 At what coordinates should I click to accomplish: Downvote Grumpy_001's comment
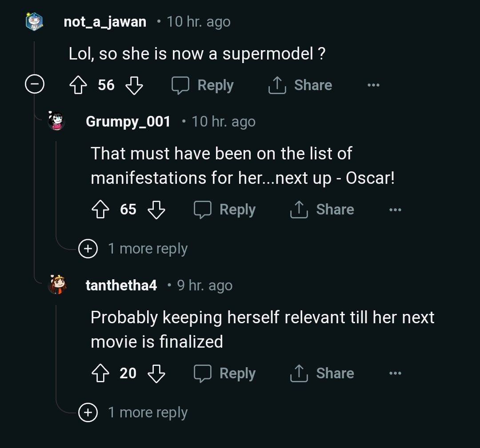(156, 210)
